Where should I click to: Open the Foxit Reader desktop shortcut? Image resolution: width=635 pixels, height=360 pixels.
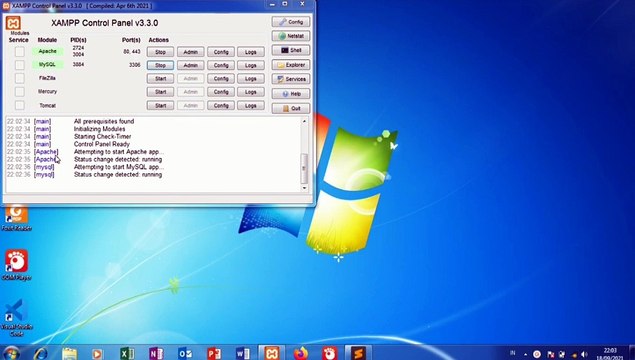[x=16, y=218]
